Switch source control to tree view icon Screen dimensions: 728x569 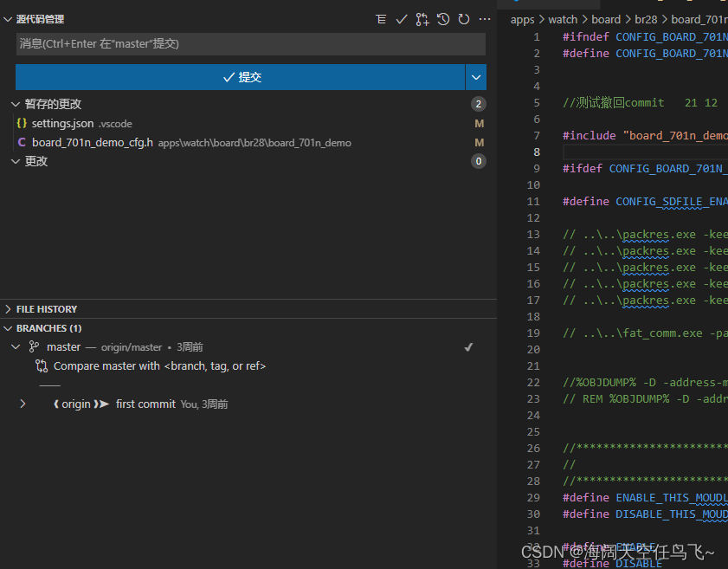pyautogui.click(x=381, y=18)
